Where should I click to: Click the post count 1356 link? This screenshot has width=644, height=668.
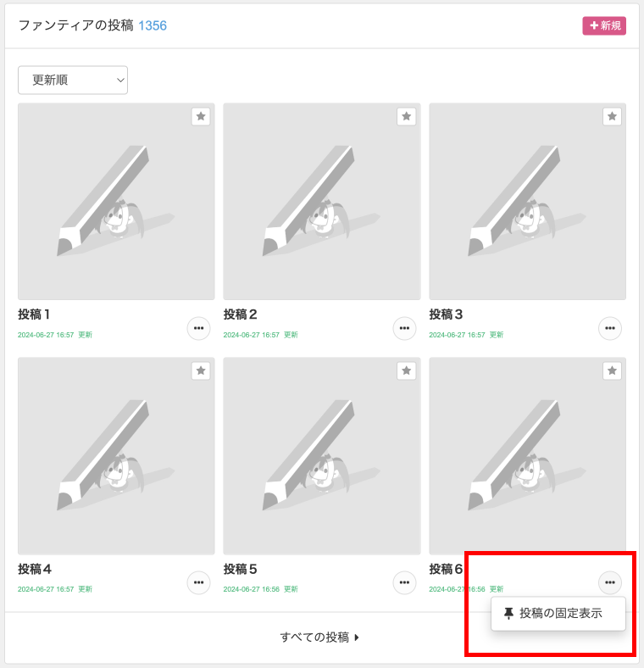(153, 25)
